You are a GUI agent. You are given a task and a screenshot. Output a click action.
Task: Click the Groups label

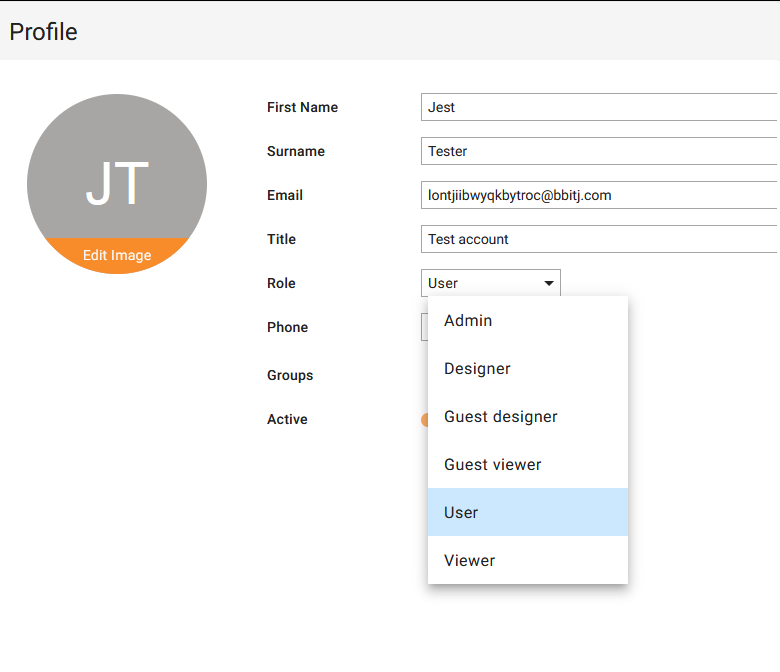click(290, 375)
